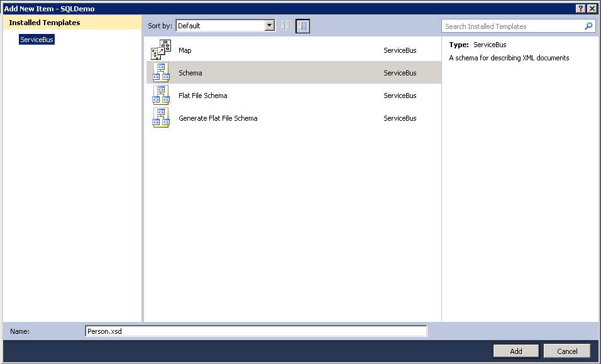Select ServiceBus under Installed Templates
Viewport: 601px width, 364px height.
[x=36, y=40]
